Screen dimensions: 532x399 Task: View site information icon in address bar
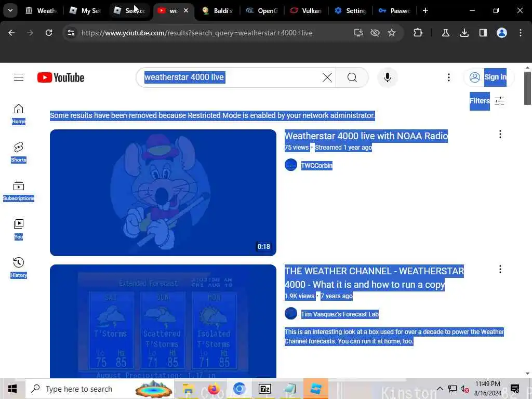tap(71, 33)
